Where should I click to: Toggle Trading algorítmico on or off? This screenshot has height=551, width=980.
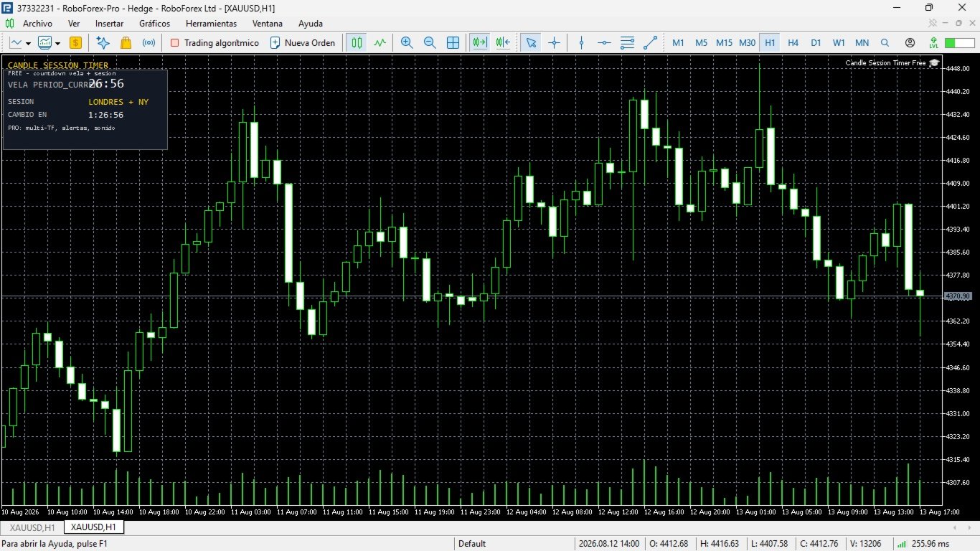215,42
